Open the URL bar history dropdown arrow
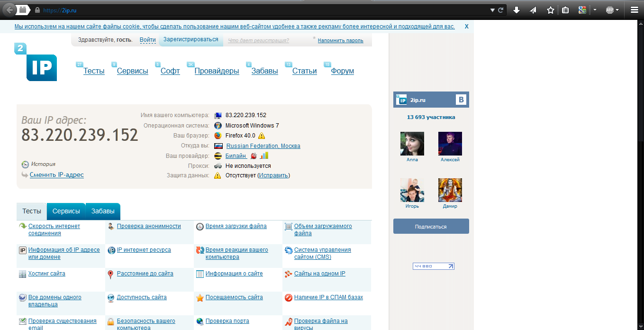 pyautogui.click(x=492, y=10)
